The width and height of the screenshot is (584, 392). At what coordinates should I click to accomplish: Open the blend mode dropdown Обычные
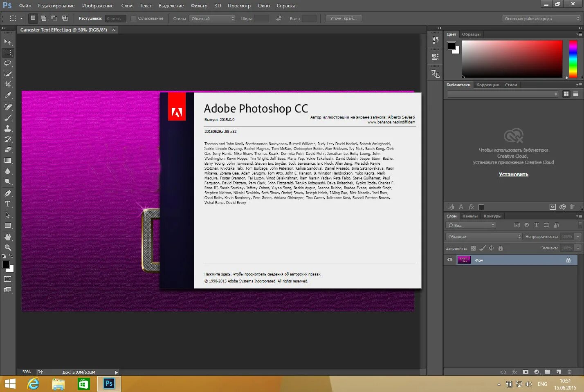(483, 237)
